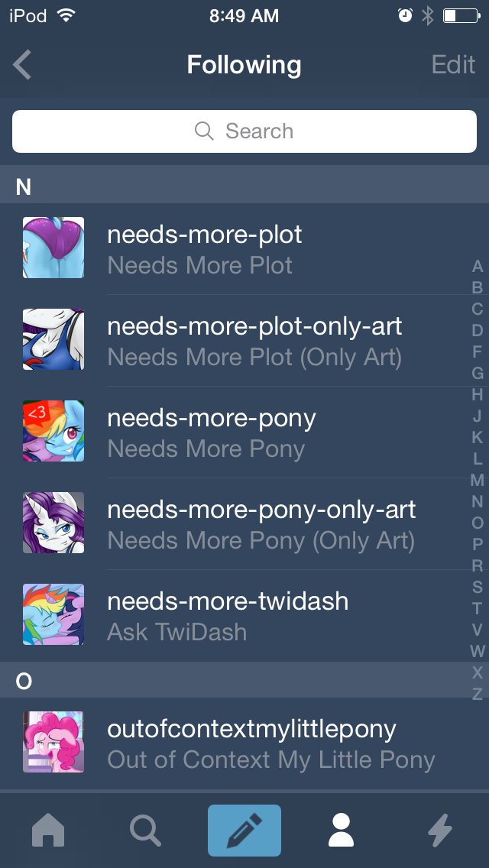The height and width of the screenshot is (868, 489).
Task: Jump to letter Z in index
Action: (477, 694)
